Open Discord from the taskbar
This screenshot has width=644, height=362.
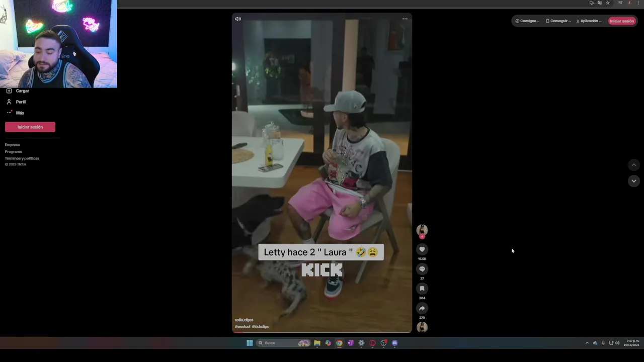click(394, 343)
